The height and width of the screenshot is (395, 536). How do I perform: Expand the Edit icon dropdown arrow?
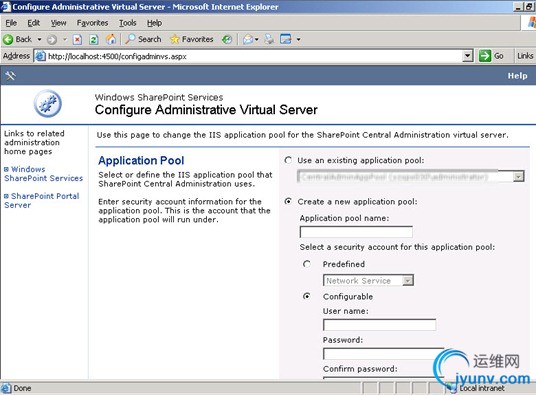[x=298, y=40]
